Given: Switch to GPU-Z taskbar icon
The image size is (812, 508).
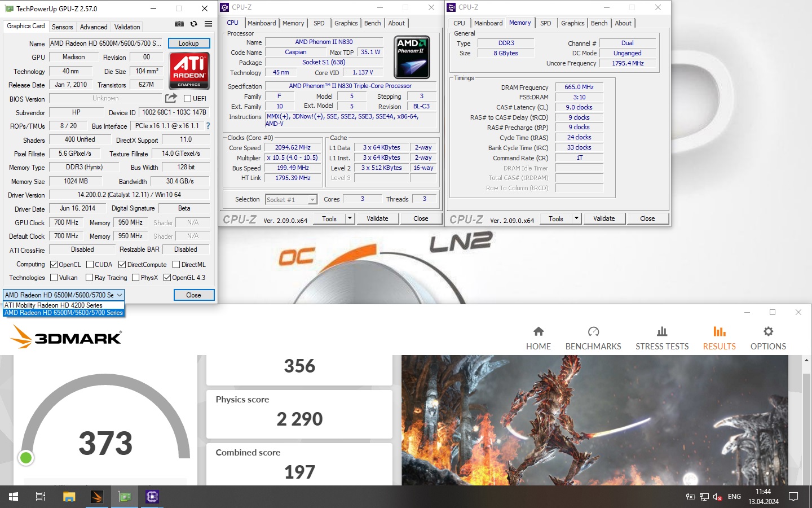Looking at the screenshot, I should point(125,497).
